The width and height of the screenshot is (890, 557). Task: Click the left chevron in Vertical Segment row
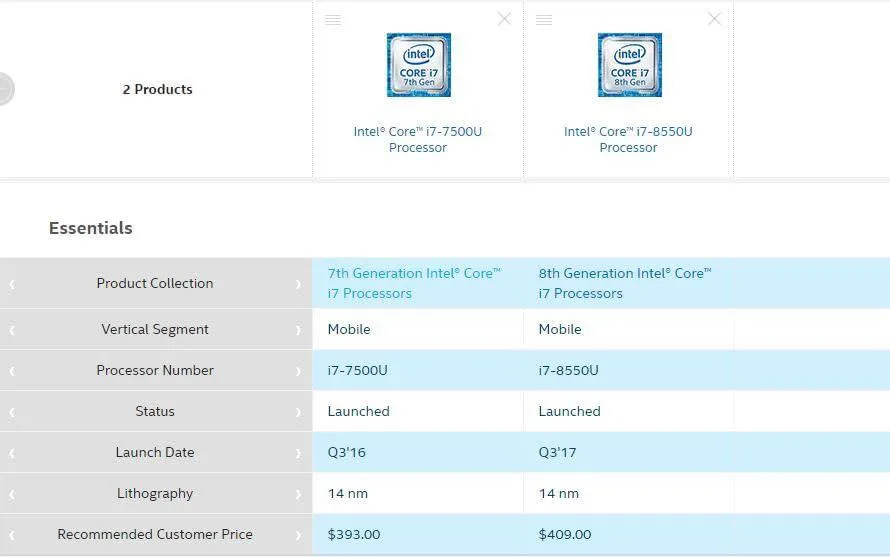(12, 330)
